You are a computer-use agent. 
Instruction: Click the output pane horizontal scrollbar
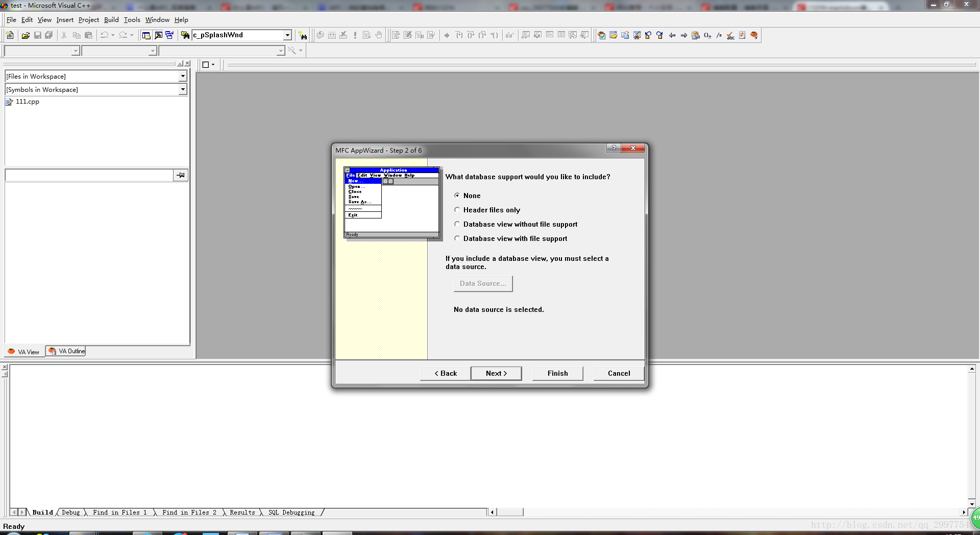[510, 512]
